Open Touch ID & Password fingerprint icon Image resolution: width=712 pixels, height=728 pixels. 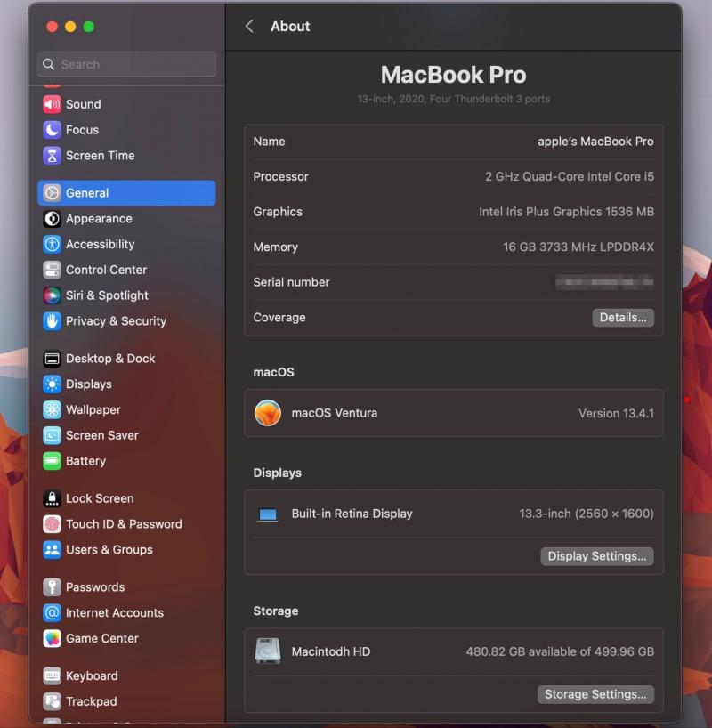[x=52, y=524]
